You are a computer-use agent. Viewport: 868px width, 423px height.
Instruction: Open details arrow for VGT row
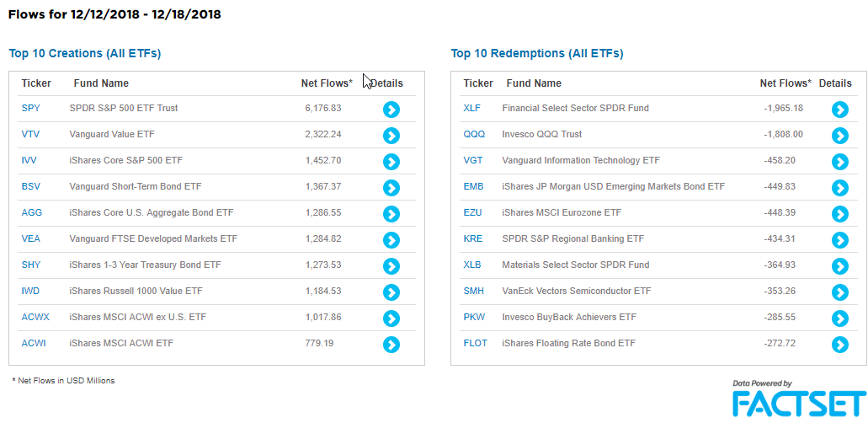[839, 161]
